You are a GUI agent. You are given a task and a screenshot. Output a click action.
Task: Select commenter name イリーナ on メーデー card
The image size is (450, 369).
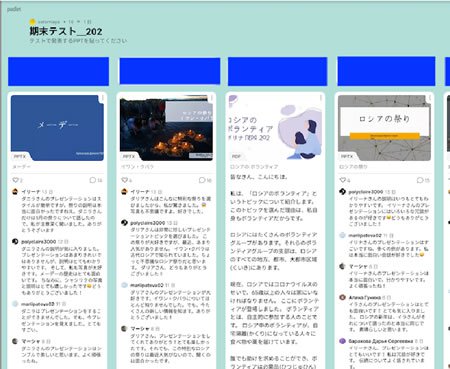[31, 192]
